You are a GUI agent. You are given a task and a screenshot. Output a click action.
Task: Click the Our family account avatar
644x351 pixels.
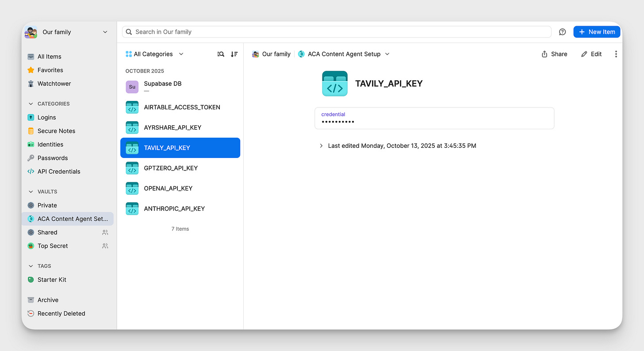[31, 32]
